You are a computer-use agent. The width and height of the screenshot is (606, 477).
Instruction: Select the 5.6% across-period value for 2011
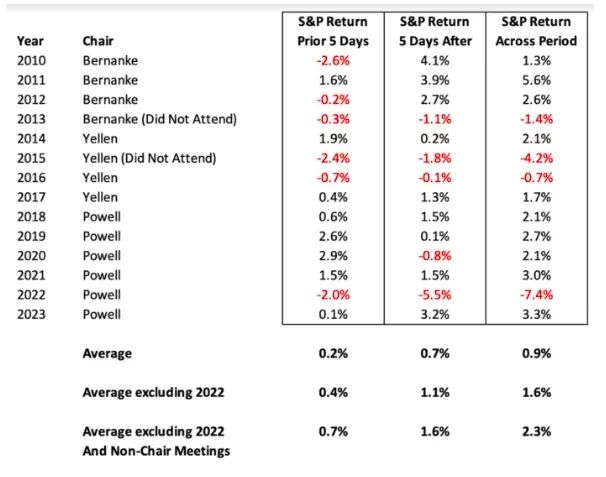[536, 80]
